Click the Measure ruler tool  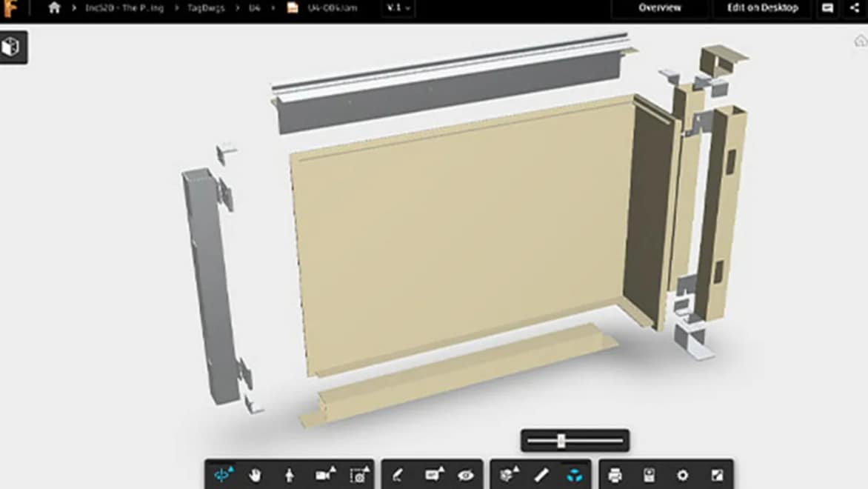541,475
